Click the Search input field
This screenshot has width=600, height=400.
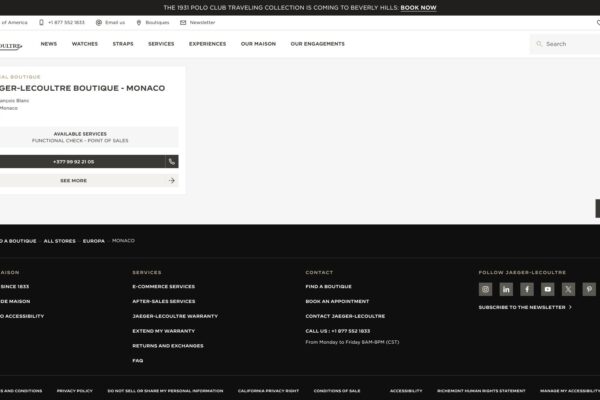coord(566,44)
